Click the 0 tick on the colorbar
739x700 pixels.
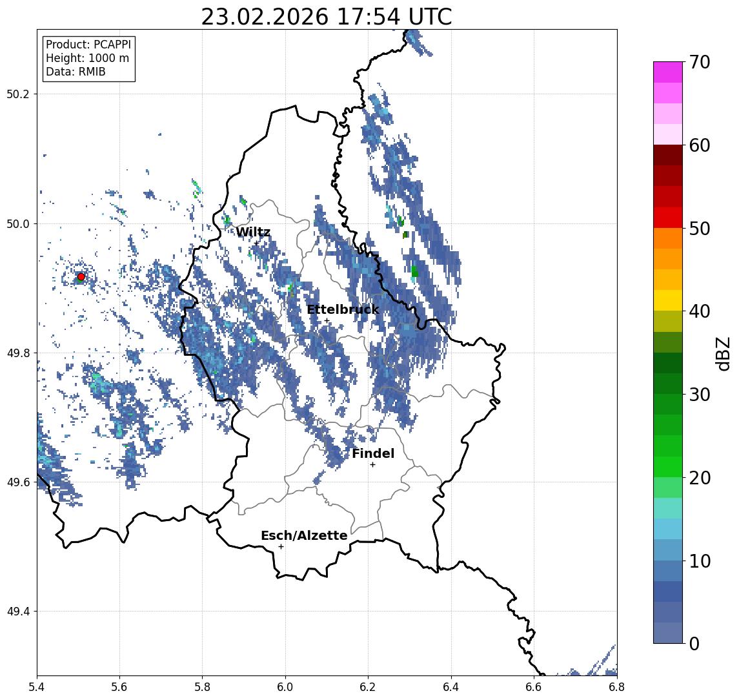point(694,643)
